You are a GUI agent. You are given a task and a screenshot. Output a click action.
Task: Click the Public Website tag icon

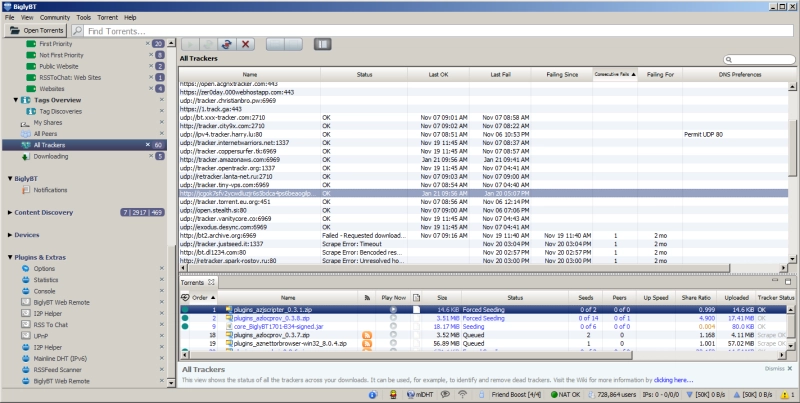tap(31, 66)
